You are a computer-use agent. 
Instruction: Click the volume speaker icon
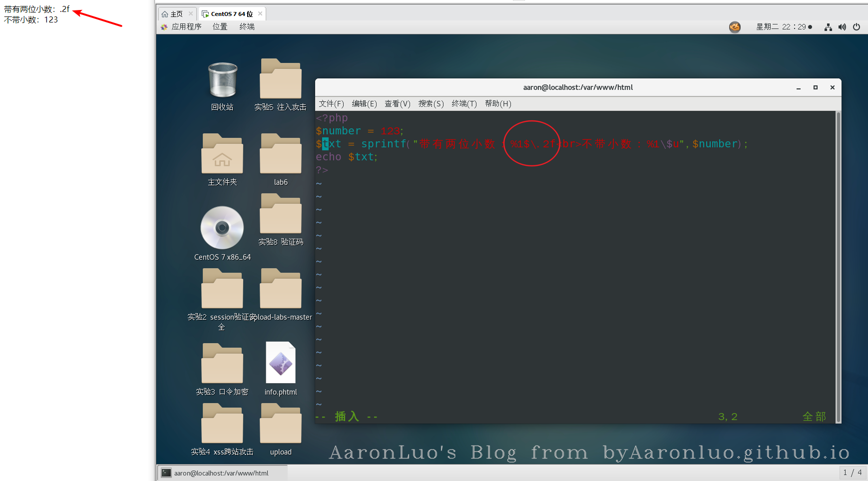coord(842,27)
